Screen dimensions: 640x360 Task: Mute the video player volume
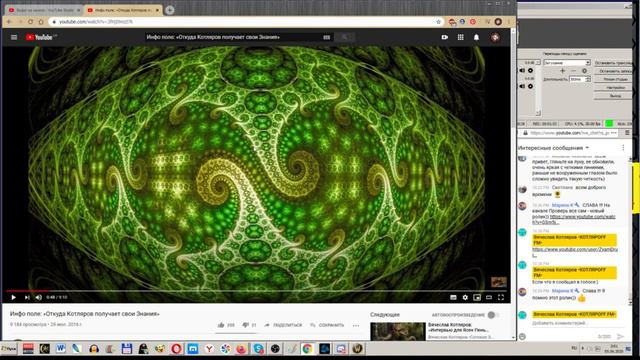pyautogui.click(x=39, y=298)
